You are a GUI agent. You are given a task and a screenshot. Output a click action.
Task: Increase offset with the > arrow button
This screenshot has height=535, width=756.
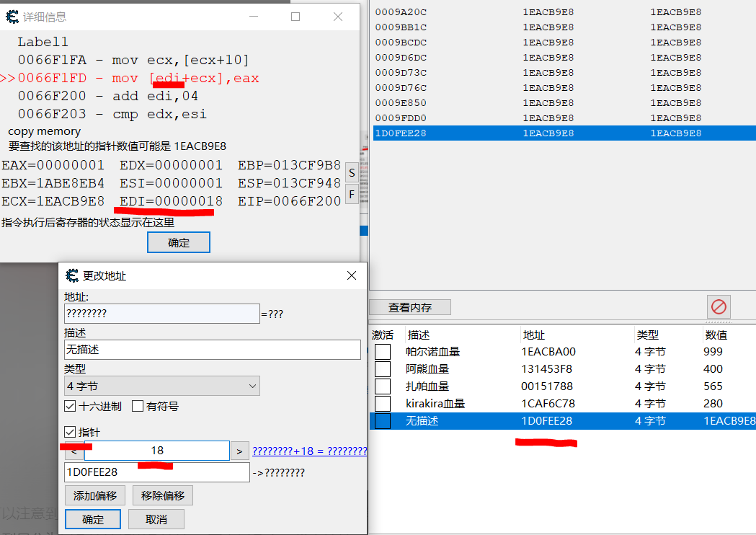pos(239,451)
